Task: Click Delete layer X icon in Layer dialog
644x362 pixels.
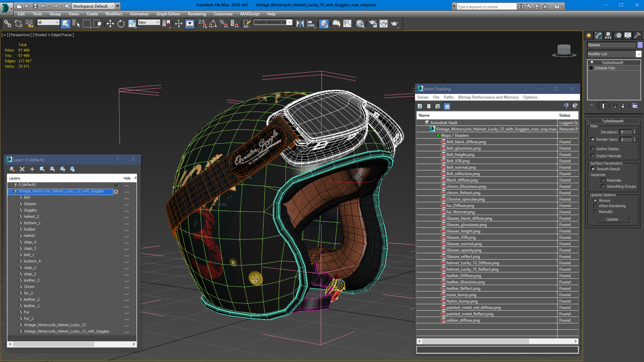Action: [x=22, y=169]
